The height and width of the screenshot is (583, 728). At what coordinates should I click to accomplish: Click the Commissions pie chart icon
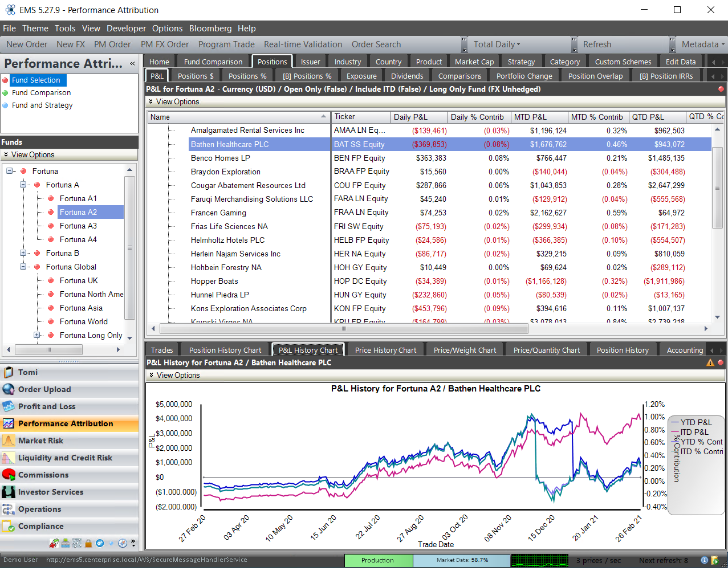click(9, 475)
